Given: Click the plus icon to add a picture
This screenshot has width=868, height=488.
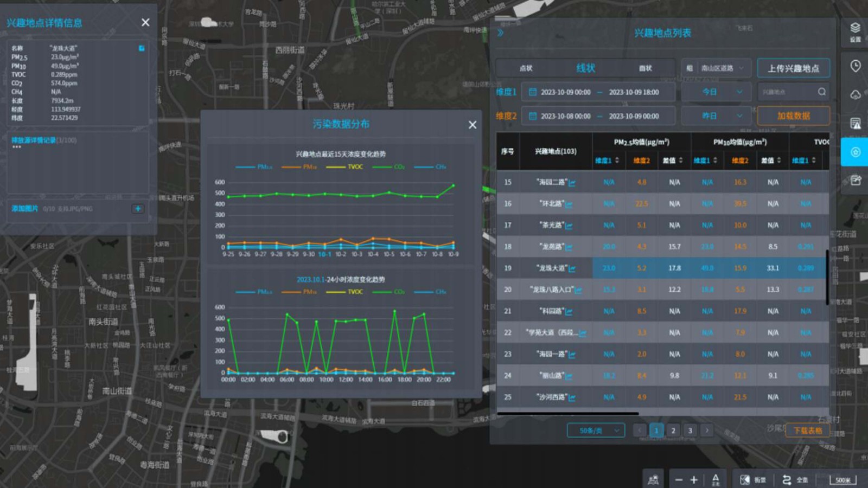Looking at the screenshot, I should pyautogui.click(x=138, y=209).
